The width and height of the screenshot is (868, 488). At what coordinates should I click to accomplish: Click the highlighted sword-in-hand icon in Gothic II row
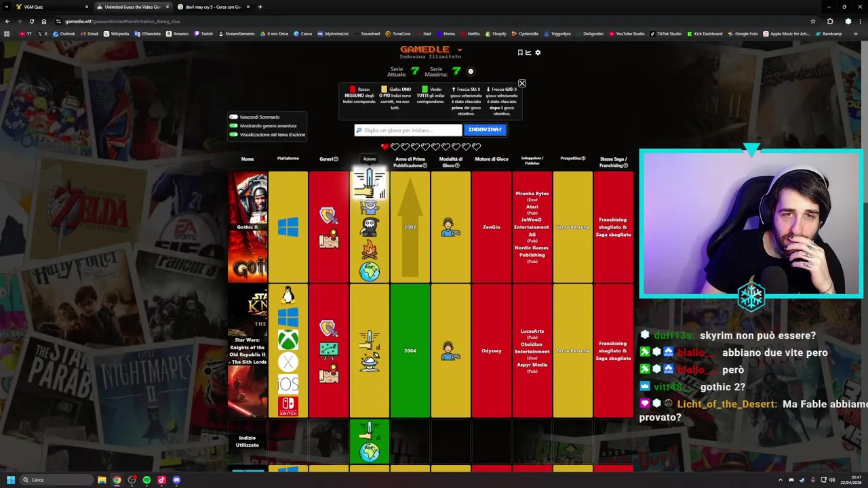coord(370,183)
